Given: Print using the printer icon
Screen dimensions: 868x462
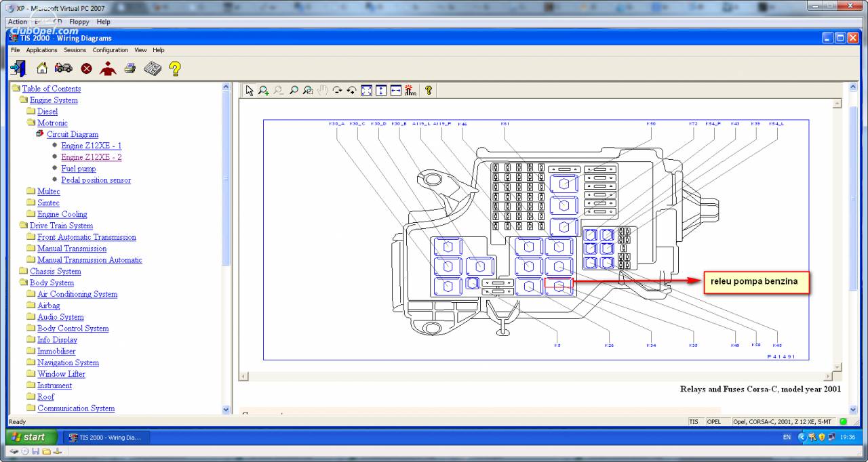Looking at the screenshot, I should click(130, 68).
